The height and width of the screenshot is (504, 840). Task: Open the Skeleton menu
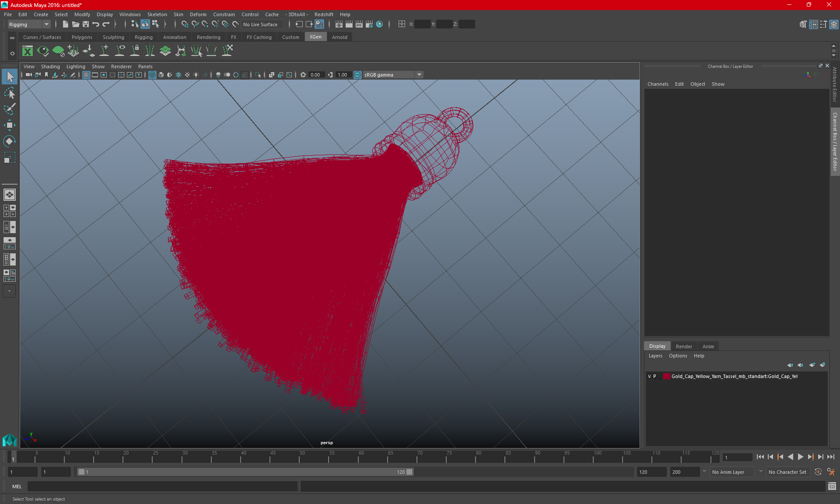pos(157,14)
